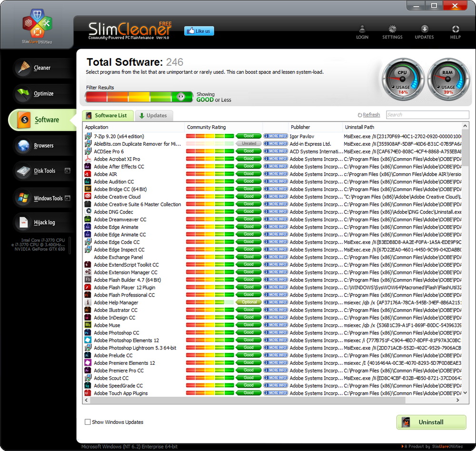Open More Info for 7-Zip 9.20
Image resolution: width=476 pixels, height=451 pixels.
276,136
